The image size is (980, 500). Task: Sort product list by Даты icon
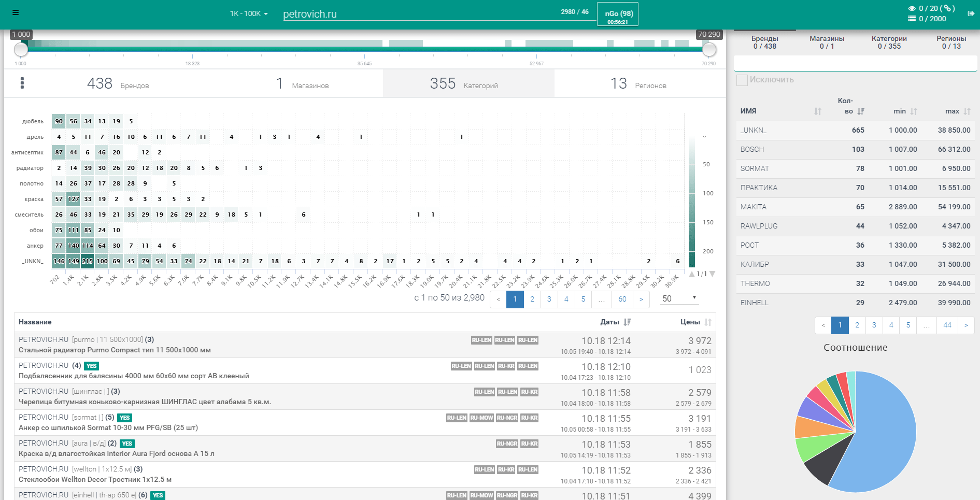tap(627, 322)
